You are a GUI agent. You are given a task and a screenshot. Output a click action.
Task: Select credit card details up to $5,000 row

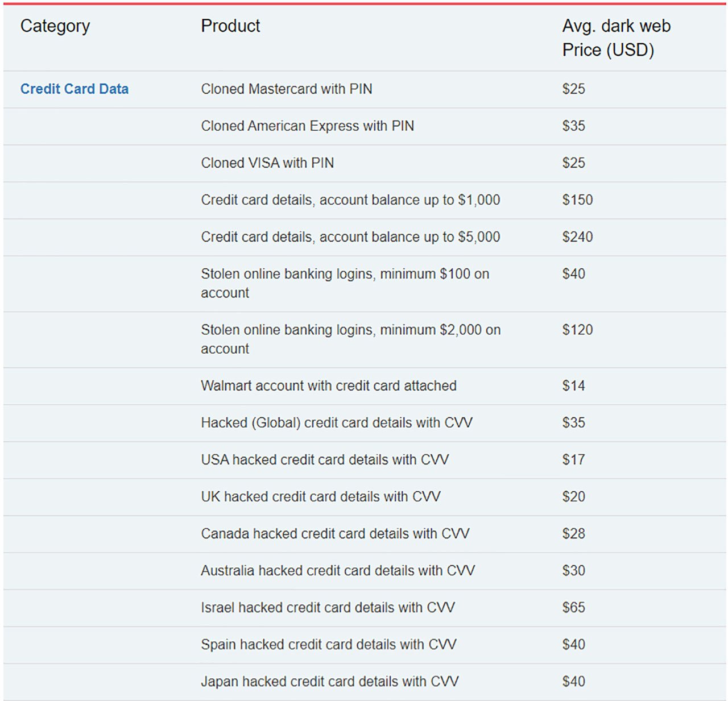point(350,237)
